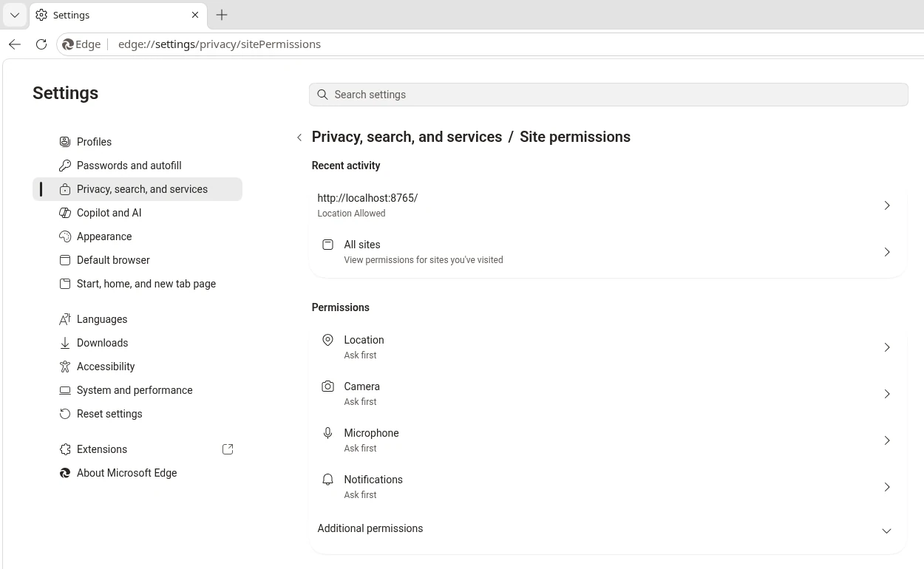Screen dimensions: 924x569
Task: Click the Languages icon
Action: click(x=65, y=319)
